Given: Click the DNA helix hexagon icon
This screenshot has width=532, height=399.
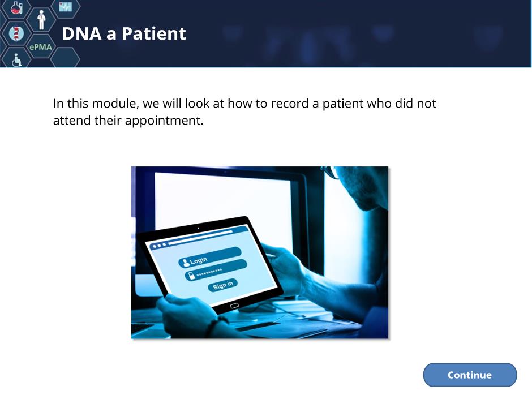Looking at the screenshot, I should tap(16, 33).
